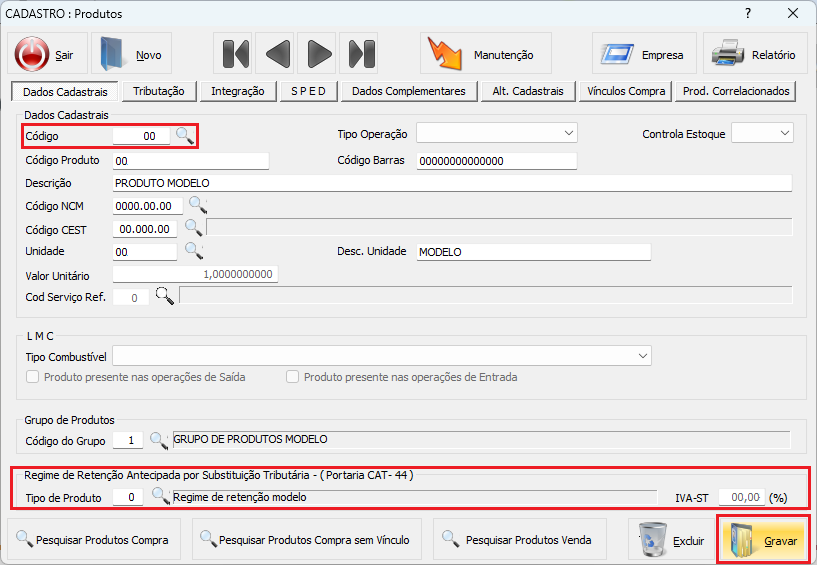The width and height of the screenshot is (817, 565).
Task: Go to the previous record arrow
Action: [277, 54]
